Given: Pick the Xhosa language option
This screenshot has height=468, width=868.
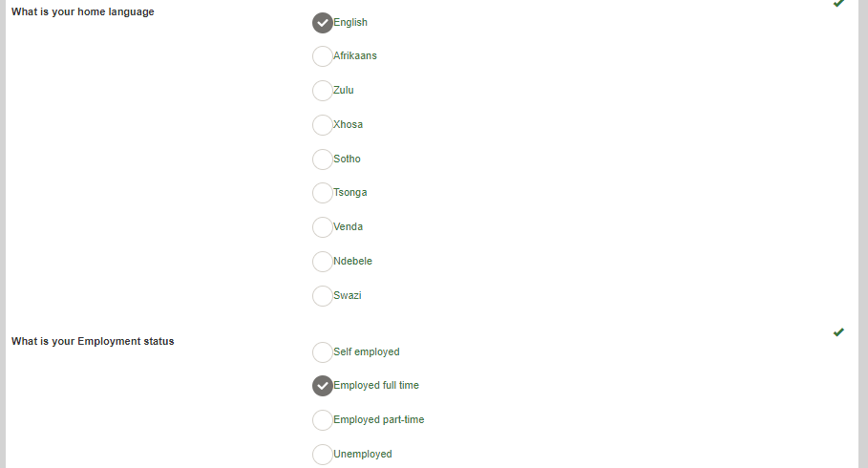Looking at the screenshot, I should coord(322,124).
